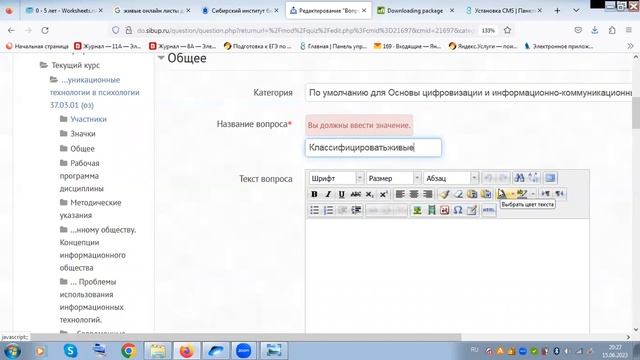
Task: Apply subscript formatting
Action: [x=369, y=194]
